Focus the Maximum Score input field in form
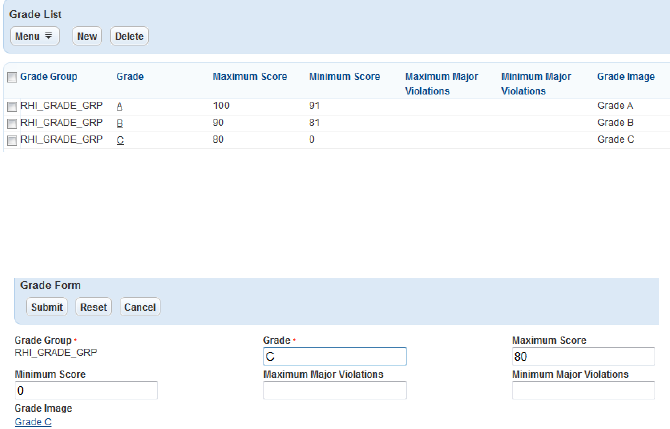This screenshot has width=670, height=429. click(x=583, y=356)
